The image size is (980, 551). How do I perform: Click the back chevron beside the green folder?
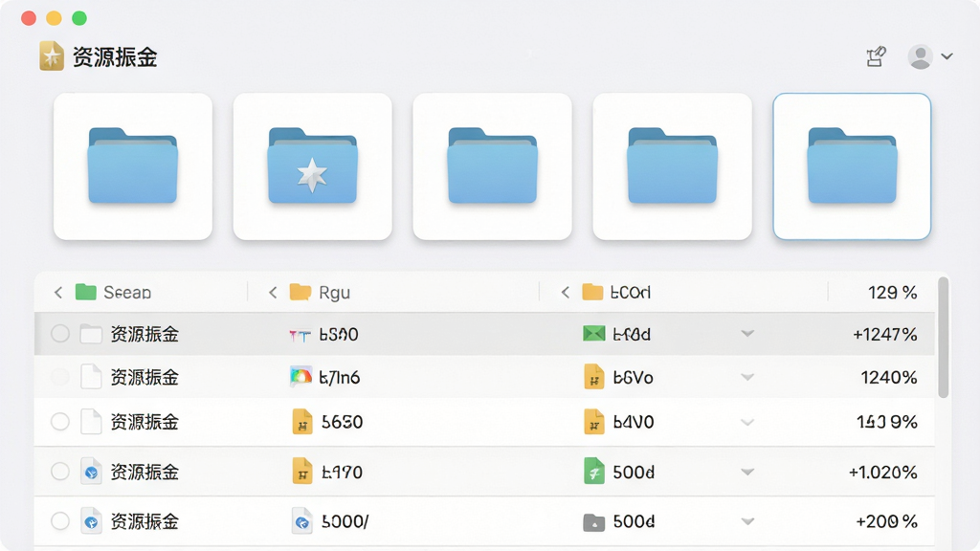pos(58,293)
